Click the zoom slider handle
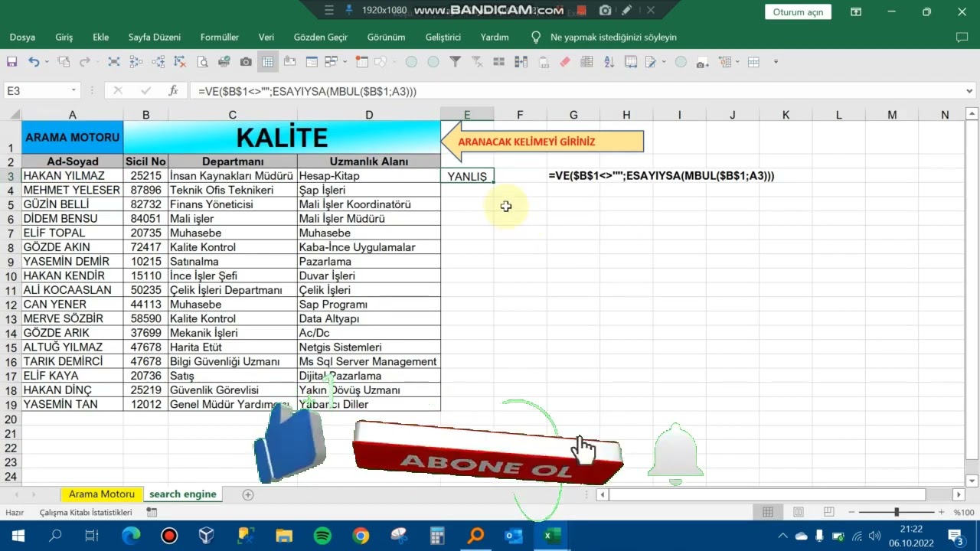Viewport: 980px width, 551px height. tap(897, 512)
